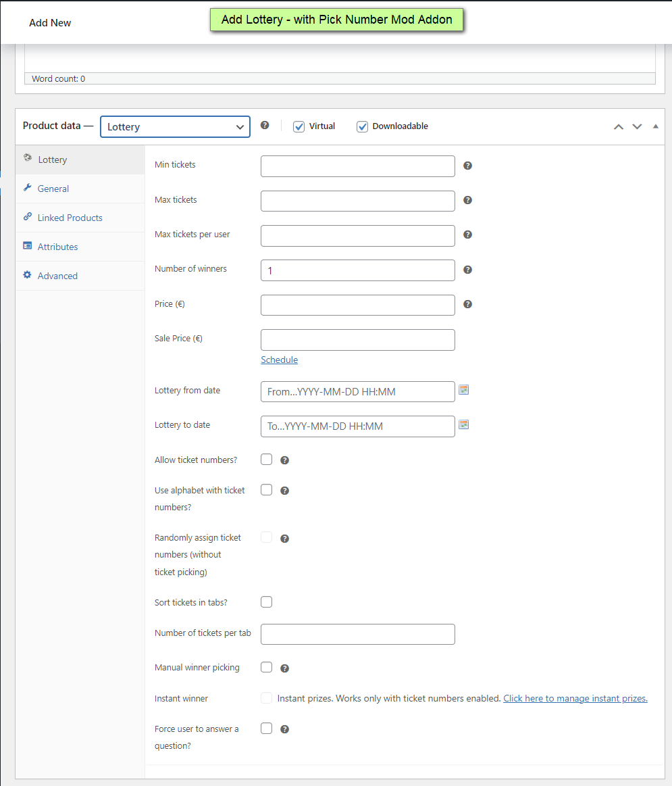
Task: Switch to the General tab
Action: [53, 189]
